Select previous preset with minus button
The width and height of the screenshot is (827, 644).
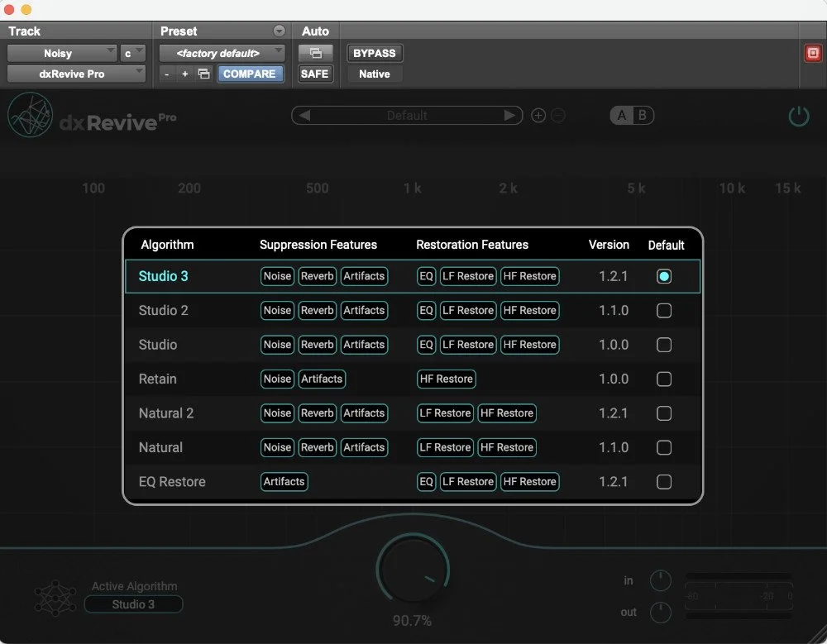(167, 74)
